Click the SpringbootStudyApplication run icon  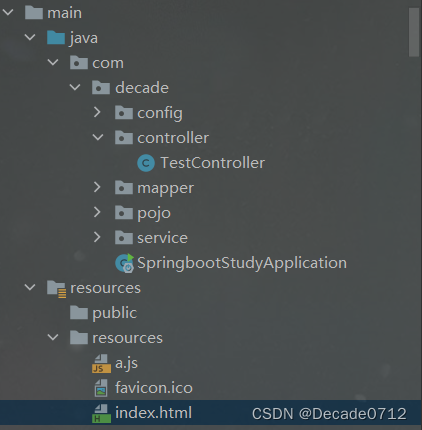(124, 263)
